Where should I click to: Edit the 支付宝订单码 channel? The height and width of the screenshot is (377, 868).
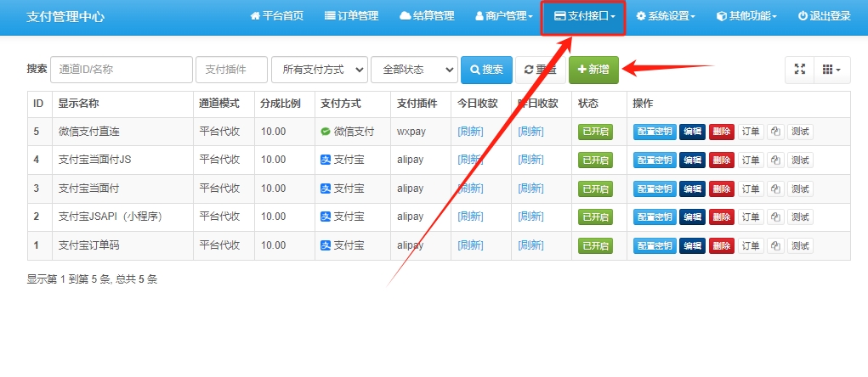(x=693, y=245)
